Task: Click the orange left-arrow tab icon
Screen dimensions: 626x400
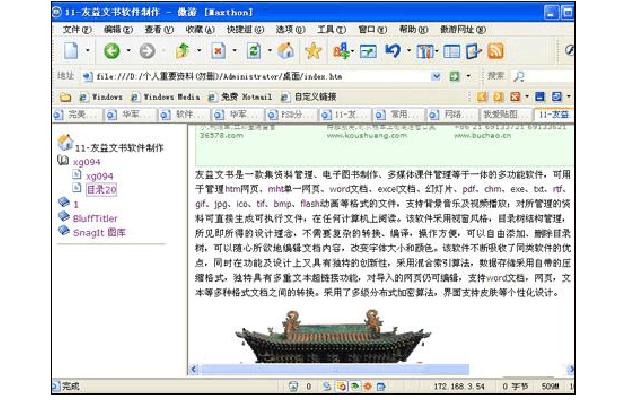Action: [482, 97]
